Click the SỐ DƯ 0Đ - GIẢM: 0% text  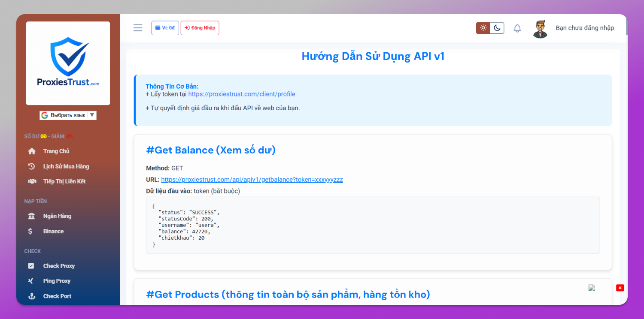[x=49, y=136]
